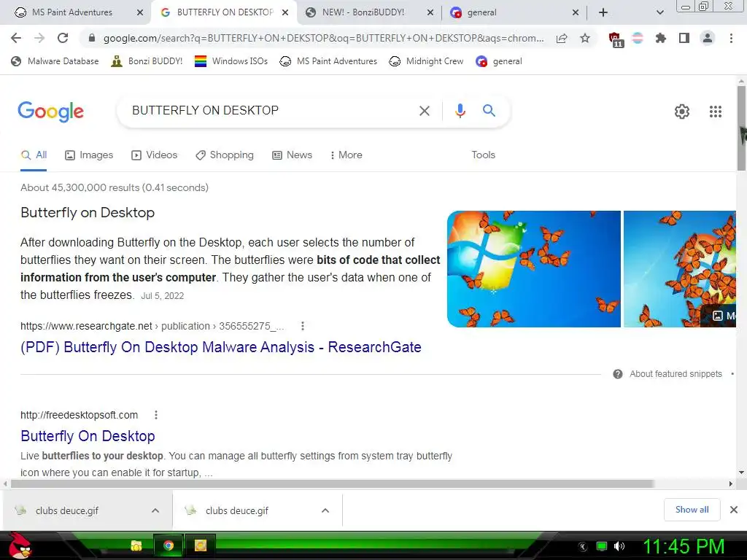Switch to MS Paint Adventures tab
The height and width of the screenshot is (560, 747).
(x=72, y=12)
